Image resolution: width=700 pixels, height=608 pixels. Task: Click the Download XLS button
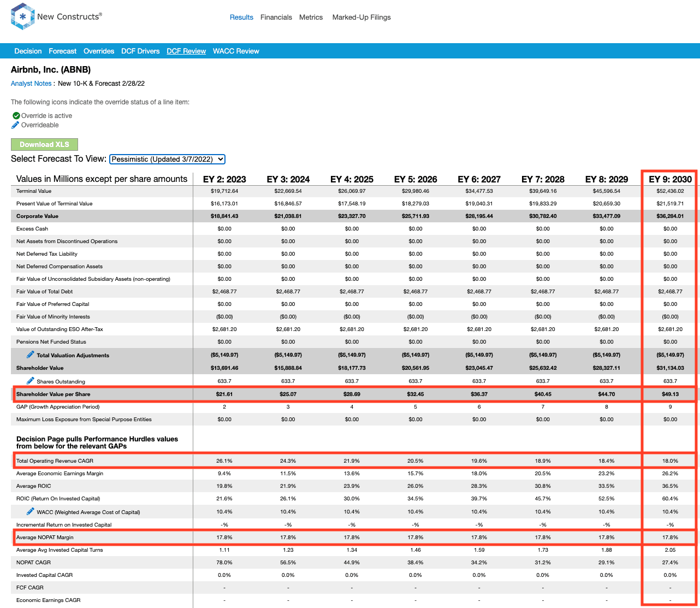(44, 144)
